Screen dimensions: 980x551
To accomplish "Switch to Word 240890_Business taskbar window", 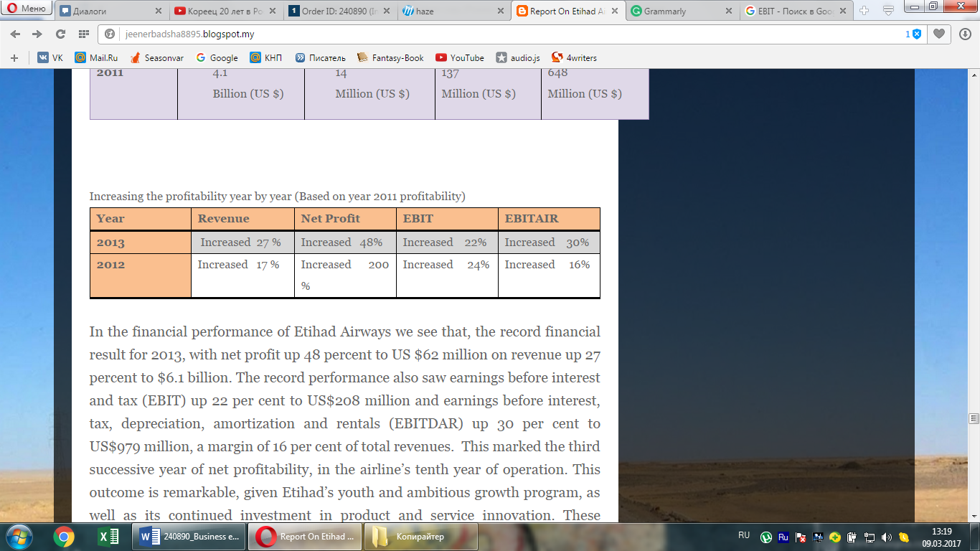I will tap(189, 537).
